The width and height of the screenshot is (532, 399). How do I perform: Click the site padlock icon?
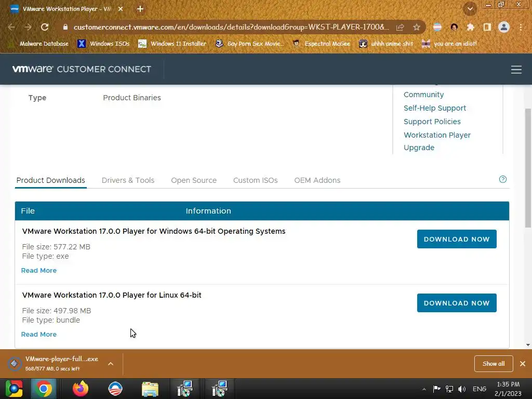[x=65, y=27]
